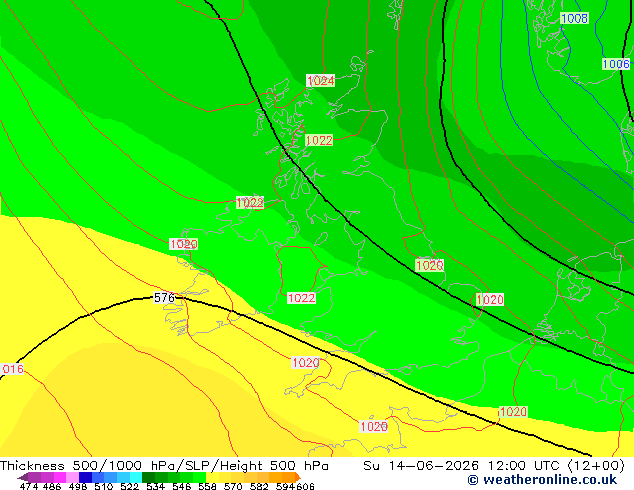The height and width of the screenshot is (490, 634).
Task: Click the 1020 label over Cornwall
Action: click(305, 363)
